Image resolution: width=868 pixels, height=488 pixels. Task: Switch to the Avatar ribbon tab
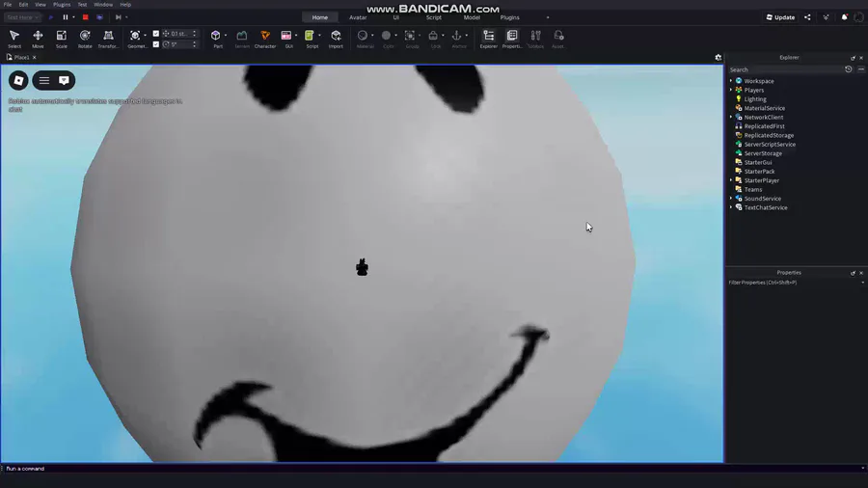point(358,17)
